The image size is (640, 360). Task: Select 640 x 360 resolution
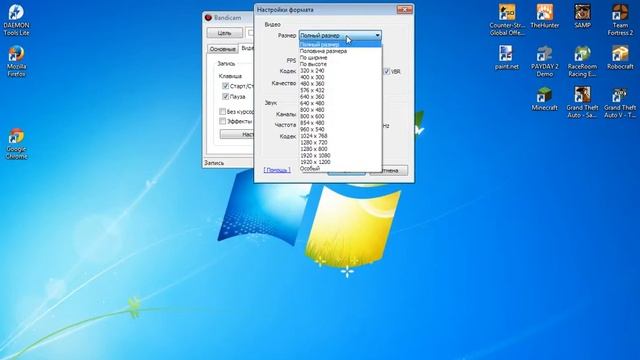340,97
